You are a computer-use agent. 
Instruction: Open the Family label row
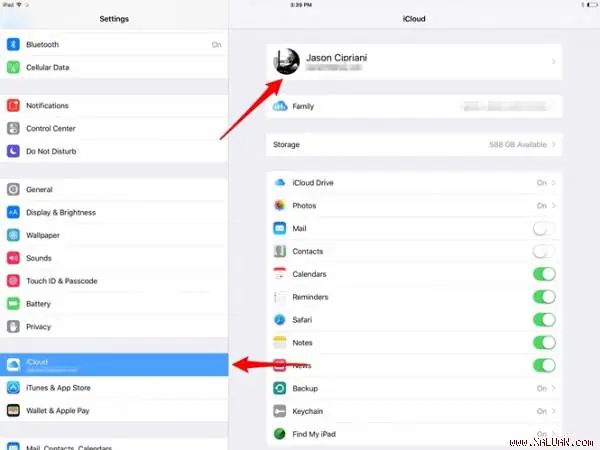point(414,106)
